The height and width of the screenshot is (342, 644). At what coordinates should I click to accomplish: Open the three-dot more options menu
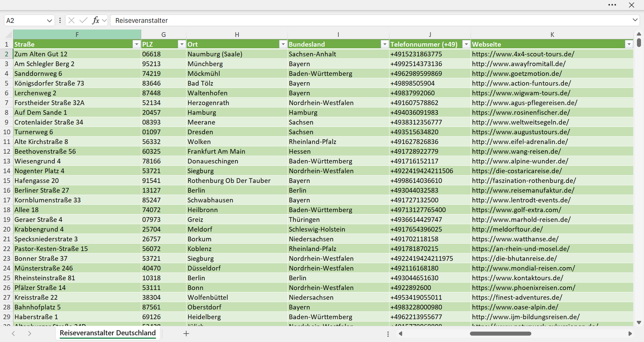tap(612, 5)
